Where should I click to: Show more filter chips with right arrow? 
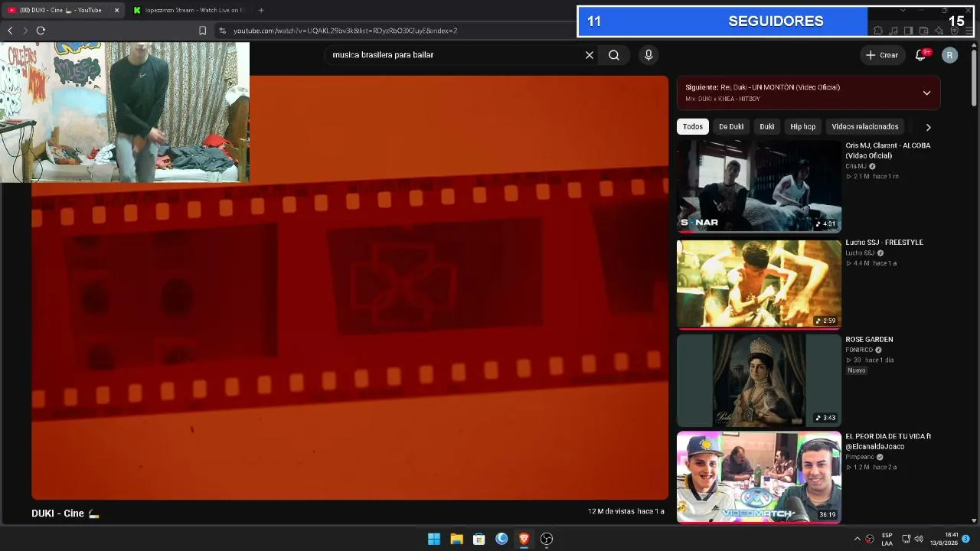coord(928,127)
